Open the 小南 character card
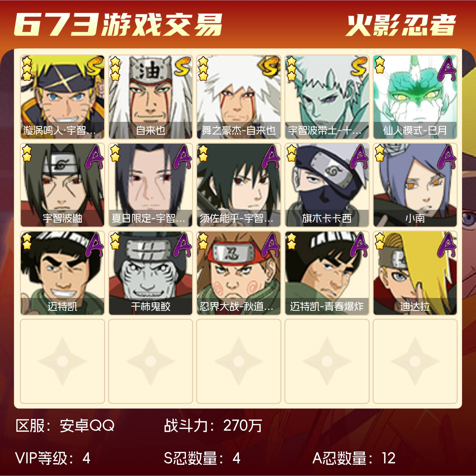This screenshot has height=476, width=476. [415, 185]
